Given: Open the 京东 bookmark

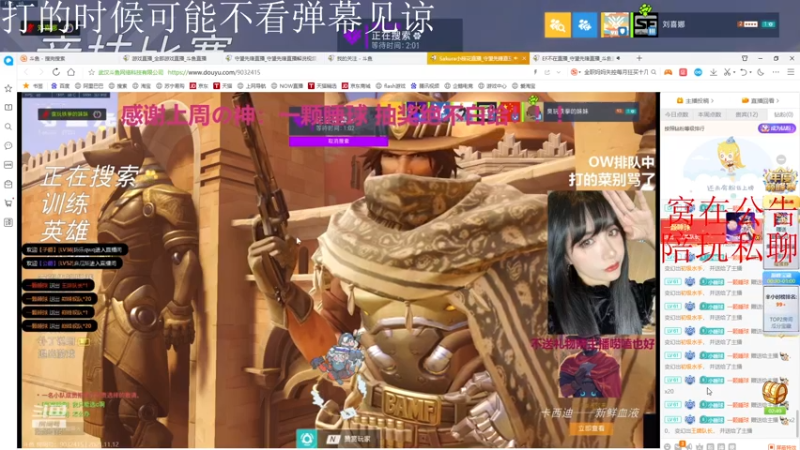Looking at the screenshot, I should (198, 86).
